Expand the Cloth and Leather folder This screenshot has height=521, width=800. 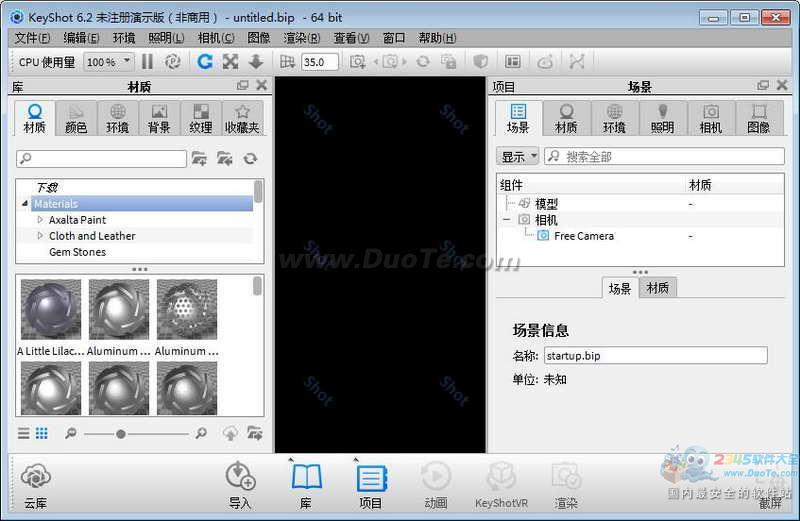(40, 236)
